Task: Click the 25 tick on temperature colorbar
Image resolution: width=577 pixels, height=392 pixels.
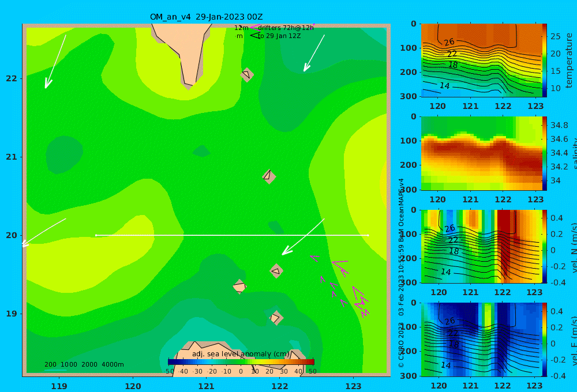Action: [x=555, y=36]
